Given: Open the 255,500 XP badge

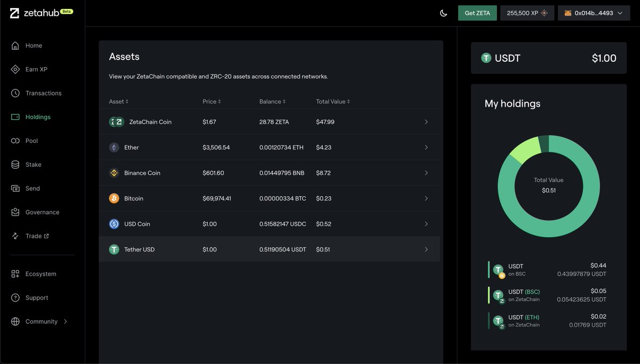Looking at the screenshot, I should (x=527, y=13).
